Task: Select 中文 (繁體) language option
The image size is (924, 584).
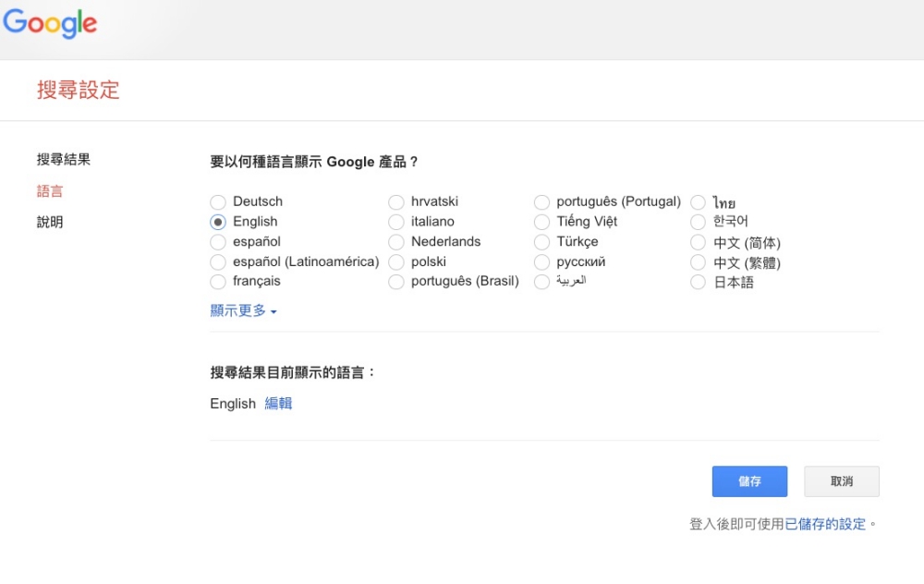Action: [699, 263]
